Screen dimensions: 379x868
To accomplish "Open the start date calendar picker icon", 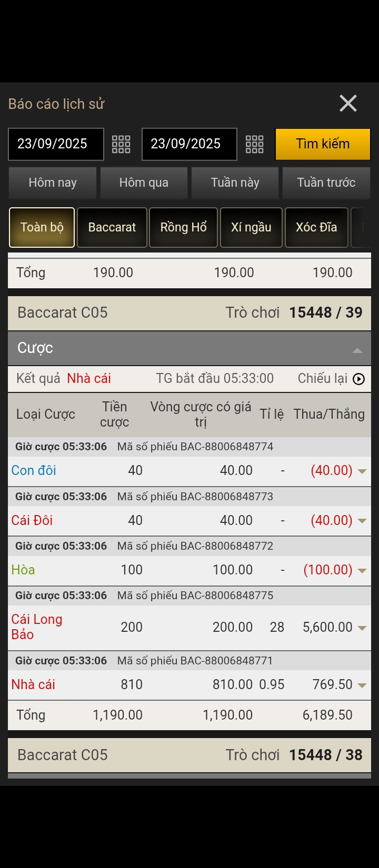I will pyautogui.click(x=121, y=144).
